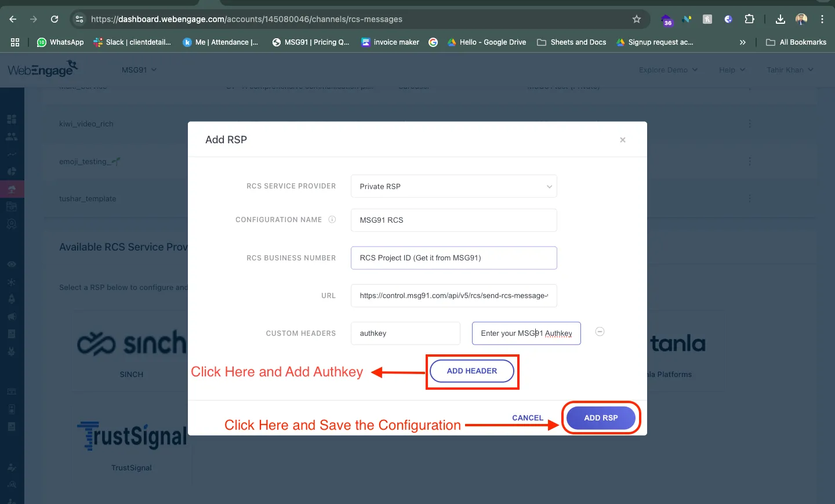The image size is (835, 504).
Task: Save with the ADD RSP button
Action: tap(601, 418)
